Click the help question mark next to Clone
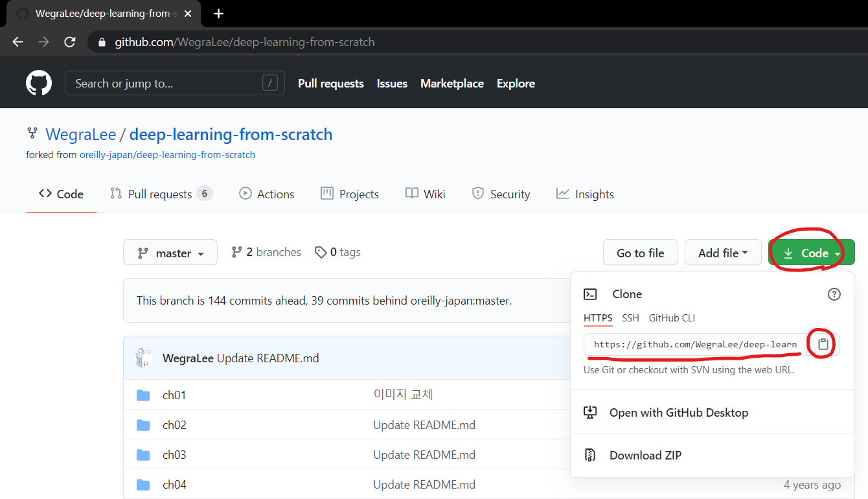This screenshot has height=499, width=868. pos(834,294)
